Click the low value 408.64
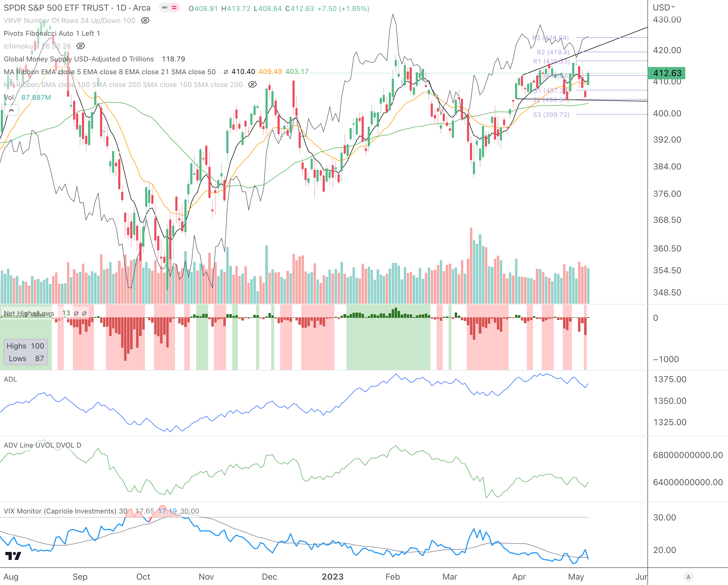The height and width of the screenshot is (585, 728). (270, 9)
